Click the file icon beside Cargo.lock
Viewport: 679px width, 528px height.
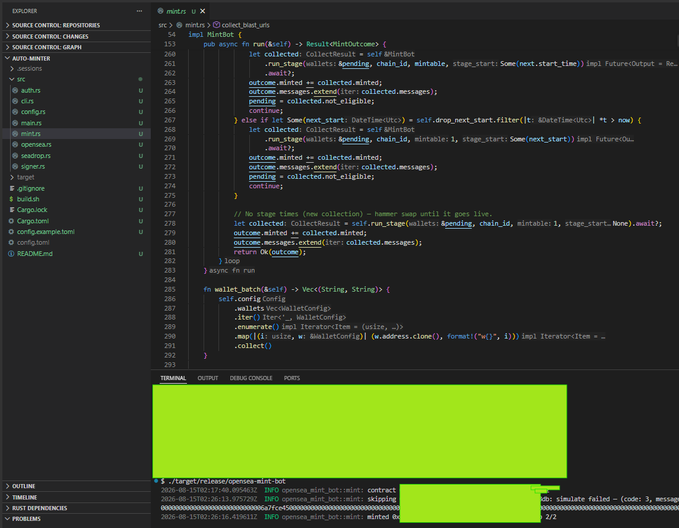[x=12, y=210]
